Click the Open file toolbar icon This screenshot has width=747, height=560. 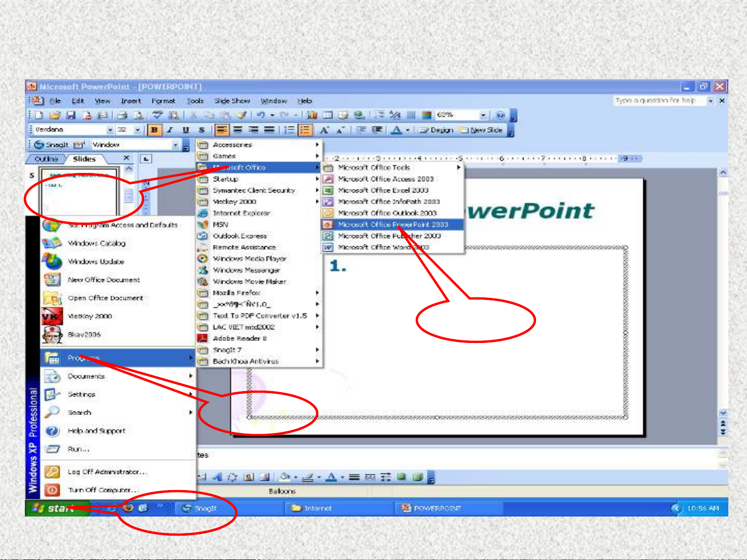click(x=55, y=115)
